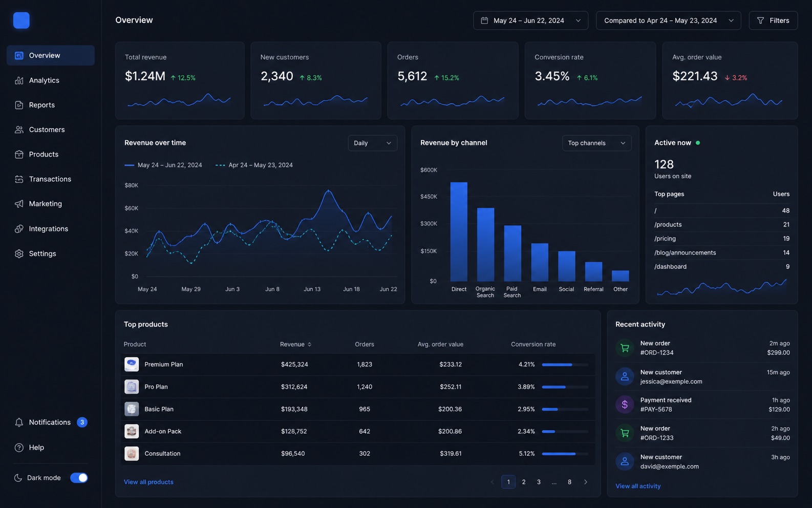
Task: Click the Transactions icon in sidebar
Action: pos(19,179)
